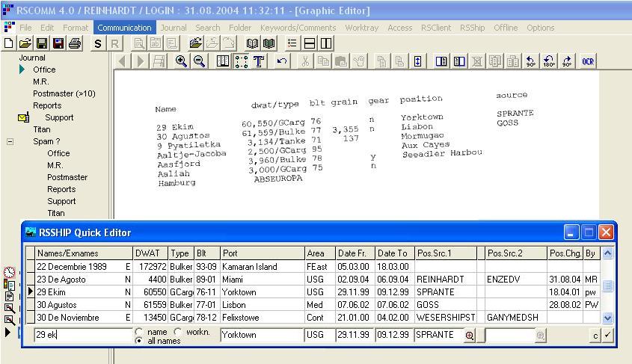Click the Zoom In magnifier
The width and height of the screenshot is (632, 364).
pyautogui.click(x=182, y=61)
